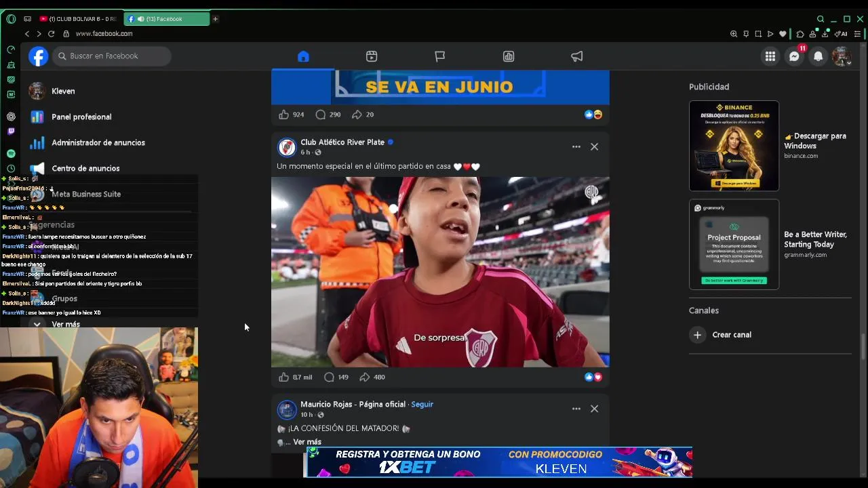Open a new browser tab

(215, 19)
